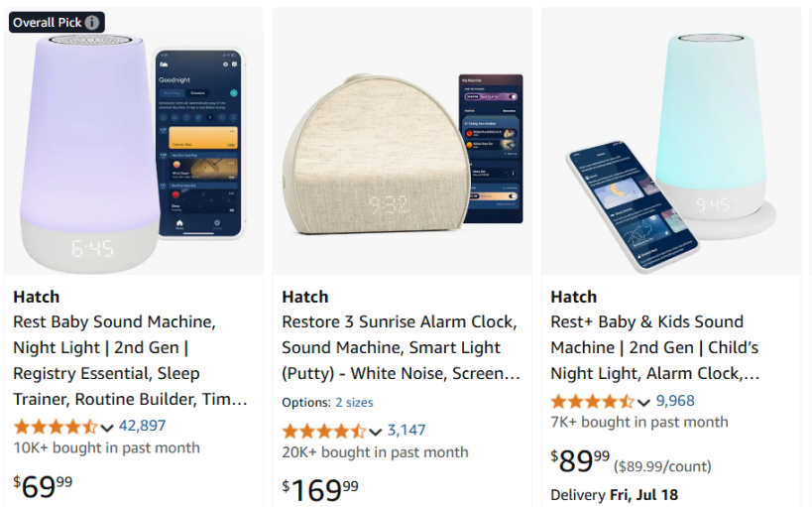Viewport: 812px width, 507px height.
Task: Click the $69.99 price
Action: coord(43,486)
